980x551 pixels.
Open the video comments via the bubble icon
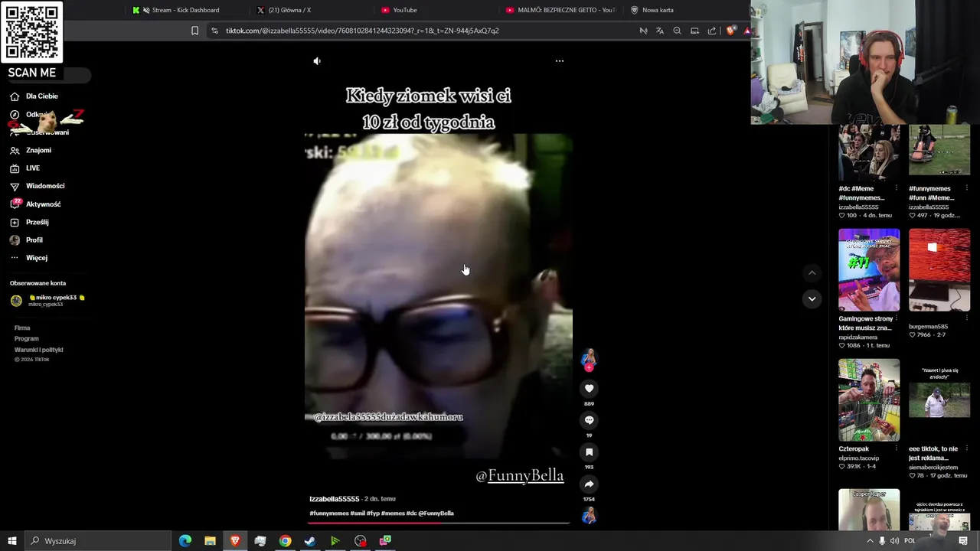click(589, 420)
